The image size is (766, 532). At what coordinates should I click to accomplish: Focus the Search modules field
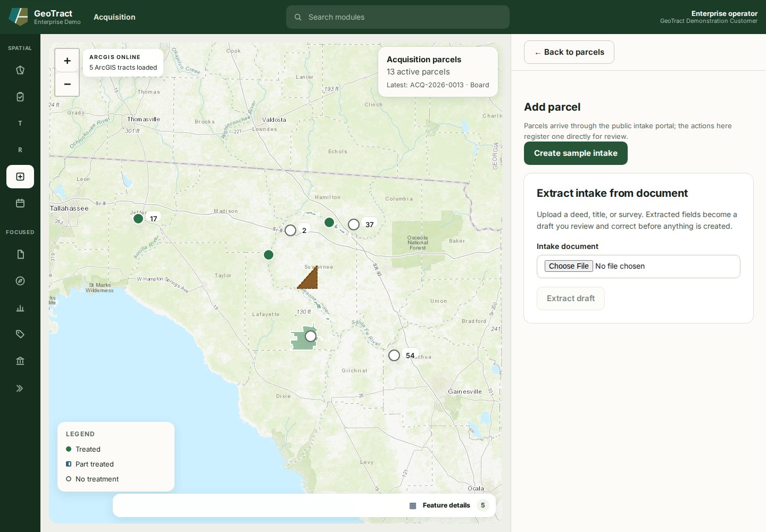(398, 17)
